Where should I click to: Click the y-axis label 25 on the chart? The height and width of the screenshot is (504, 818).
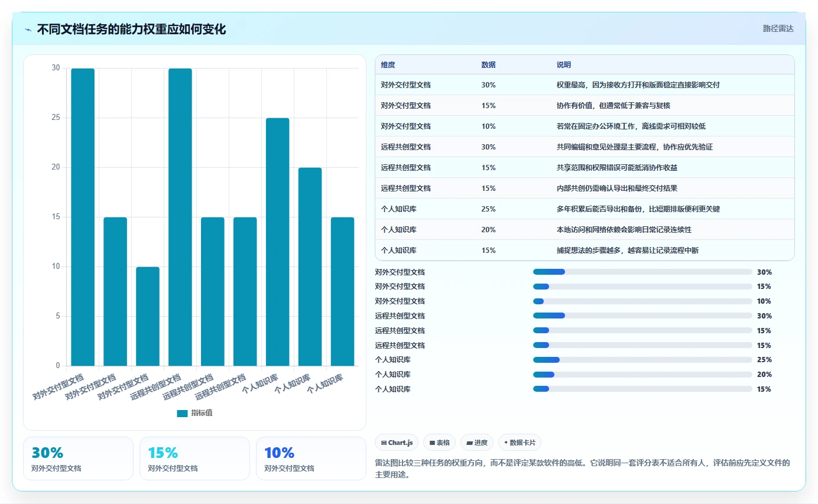[56, 118]
